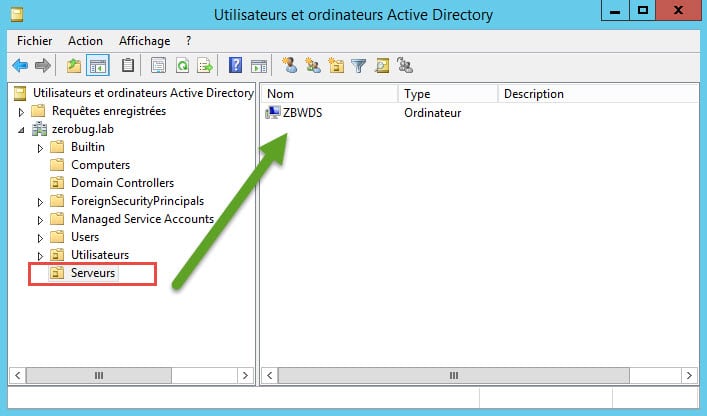
Task: Expand the Builtin container
Action: 40,148
